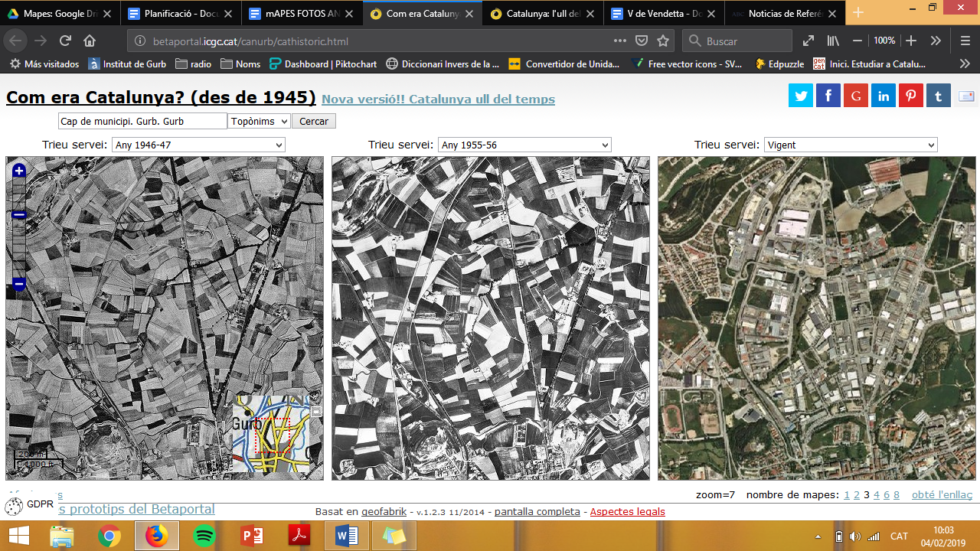The width and height of the screenshot is (980, 551).
Task: Share the page on LinkedIn
Action: [x=884, y=96]
